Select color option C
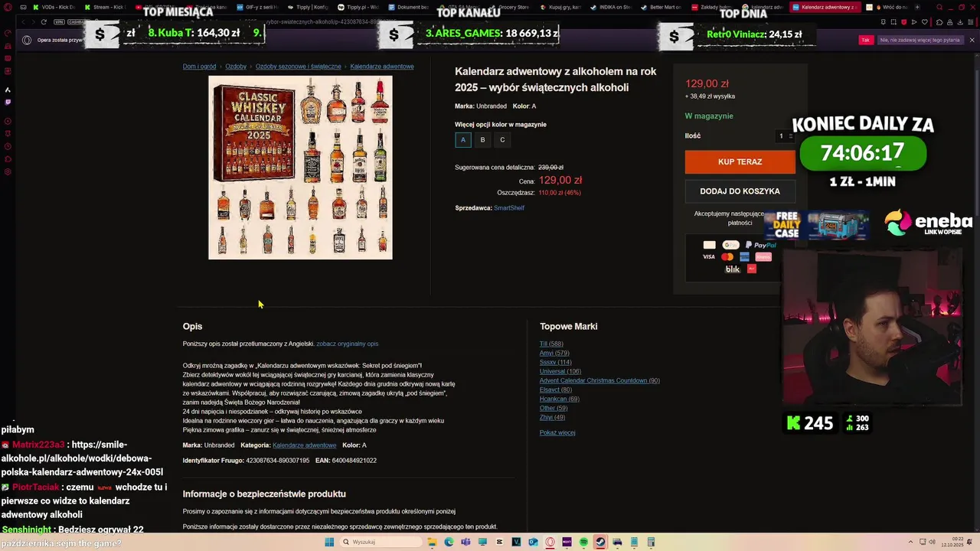The width and height of the screenshot is (980, 551). pos(502,139)
